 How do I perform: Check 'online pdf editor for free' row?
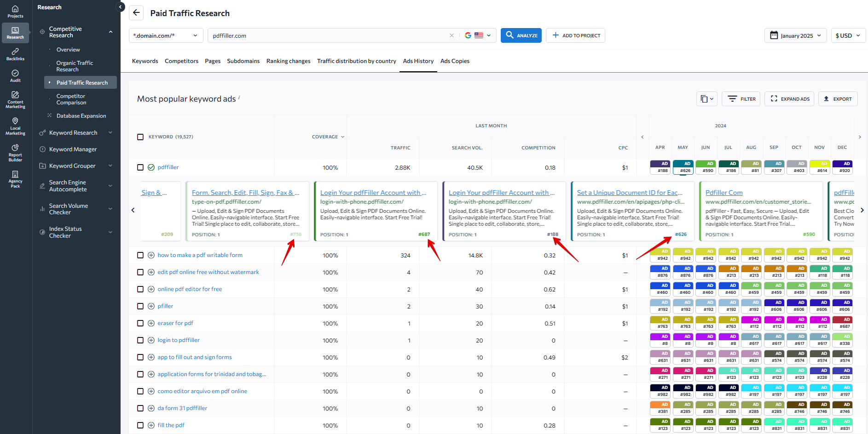(x=140, y=289)
